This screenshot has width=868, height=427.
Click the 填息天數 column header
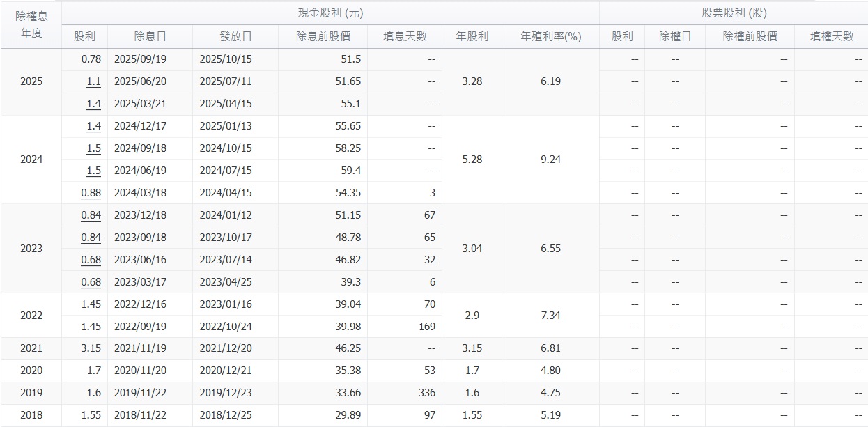pyautogui.click(x=405, y=36)
